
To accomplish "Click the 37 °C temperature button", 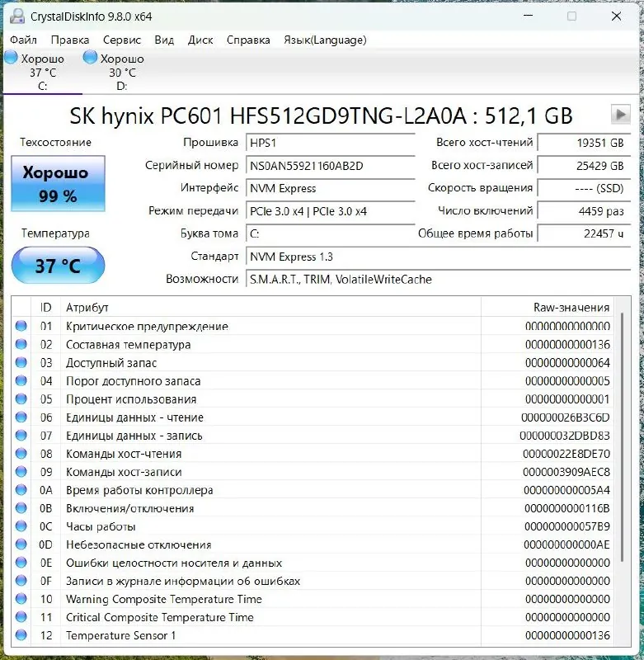I will 58,265.
